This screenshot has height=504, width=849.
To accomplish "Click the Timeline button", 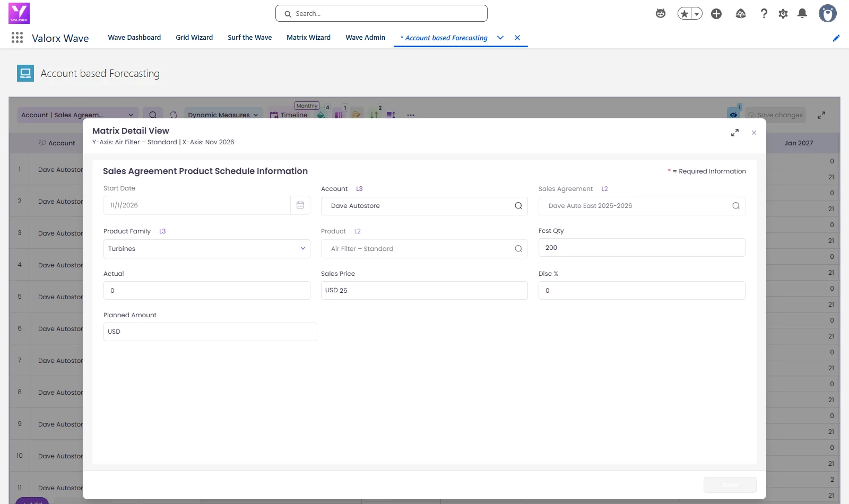I will tap(289, 115).
